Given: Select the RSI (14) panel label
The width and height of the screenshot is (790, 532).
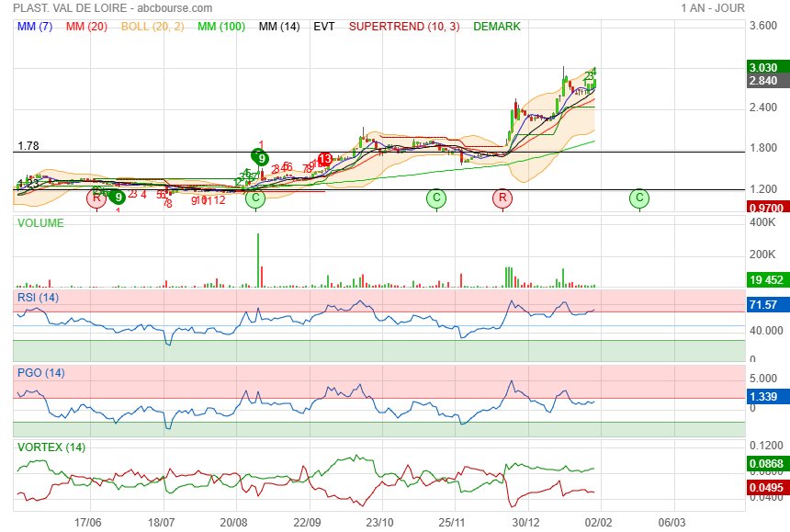Looking at the screenshot, I should (38, 296).
